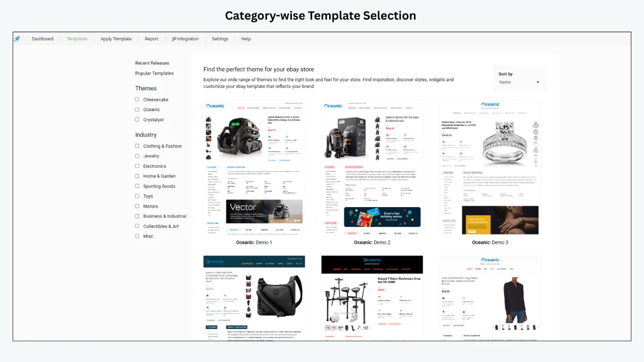Open Oceanic Demo 2 droid template thumbnail
The image size is (644, 362).
tap(372, 167)
